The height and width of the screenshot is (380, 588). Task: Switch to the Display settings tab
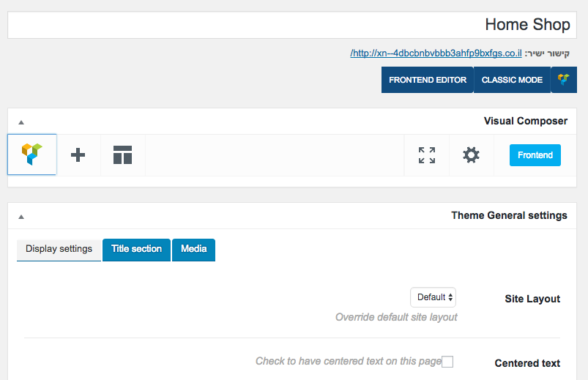pos(59,250)
